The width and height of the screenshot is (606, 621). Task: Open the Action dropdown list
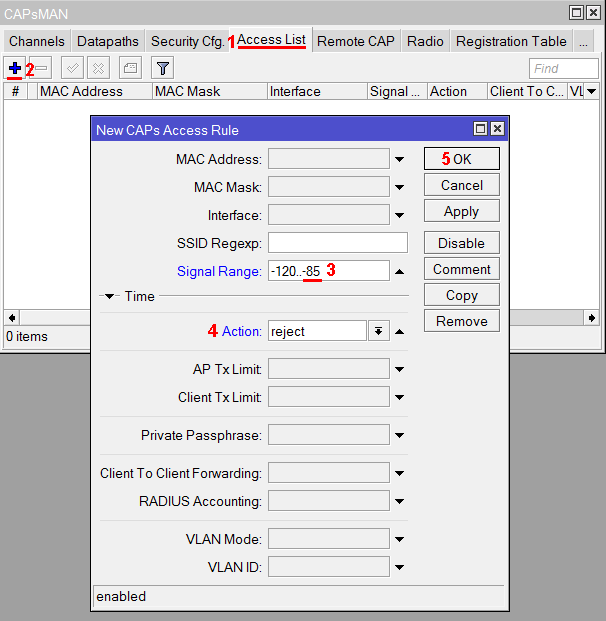click(x=379, y=331)
